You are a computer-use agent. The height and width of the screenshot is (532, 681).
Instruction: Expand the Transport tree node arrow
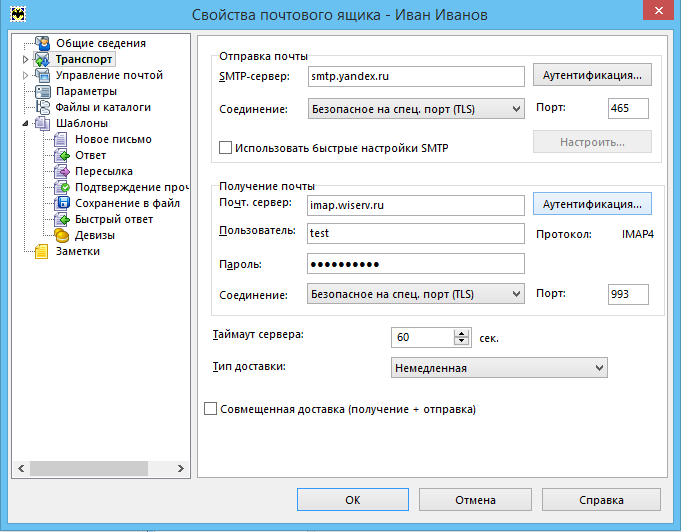[x=25, y=60]
